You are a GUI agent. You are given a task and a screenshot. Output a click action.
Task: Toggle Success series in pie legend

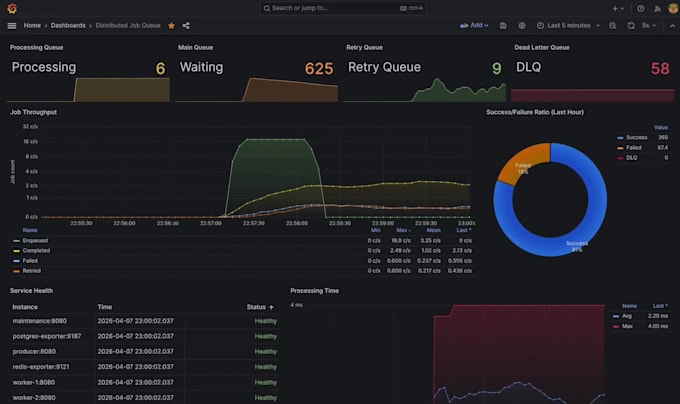pos(637,137)
